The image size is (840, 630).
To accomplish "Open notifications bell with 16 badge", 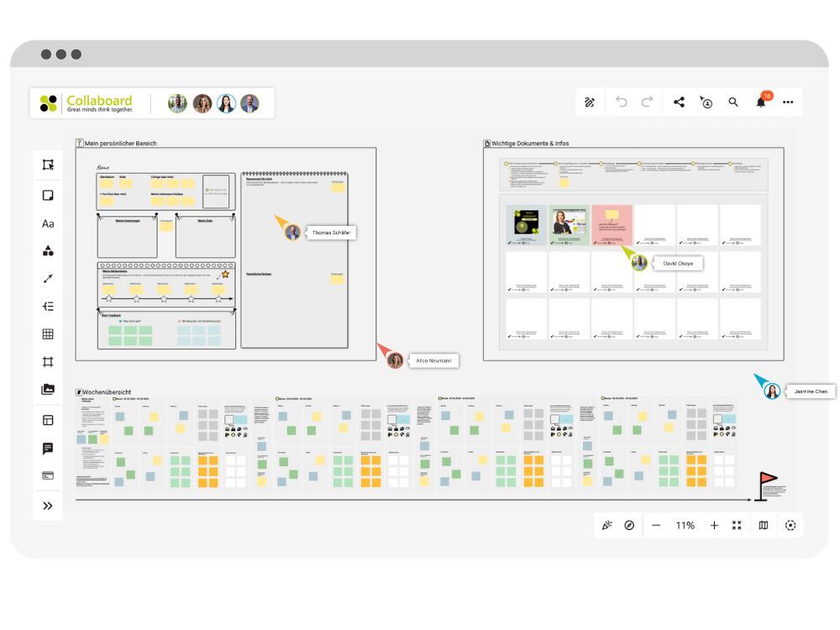I will pos(761,102).
